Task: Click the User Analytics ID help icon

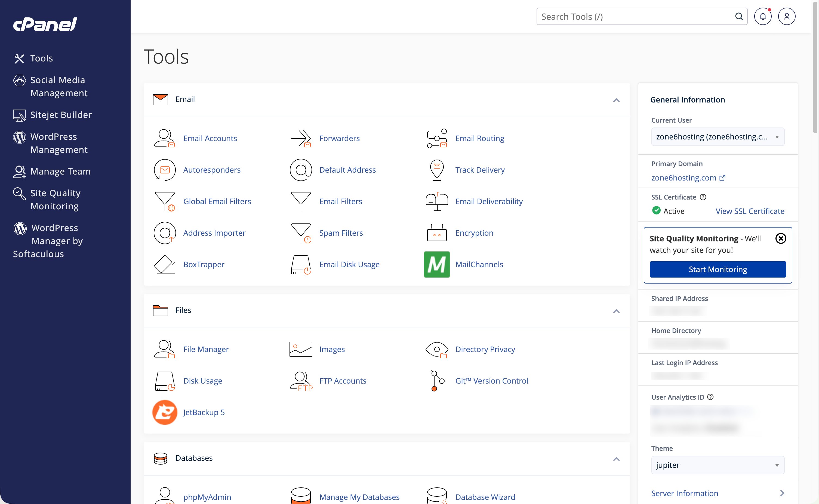Action: point(711,397)
